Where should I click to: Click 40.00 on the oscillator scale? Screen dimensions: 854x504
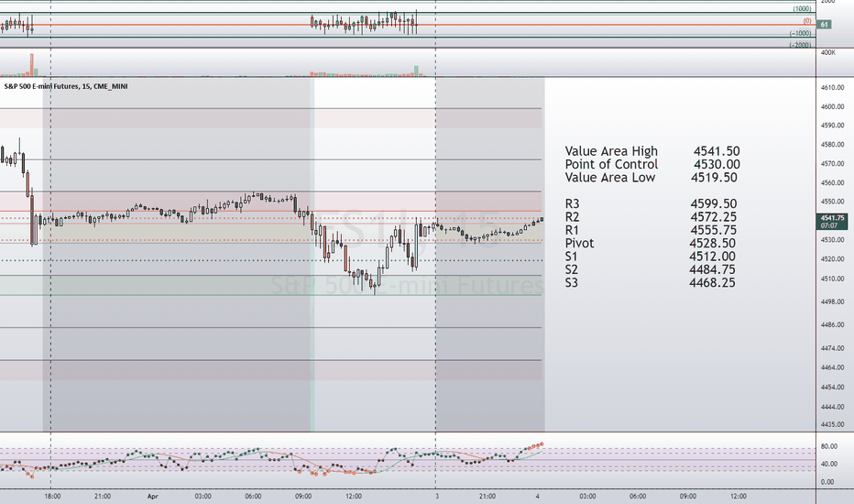(x=829, y=465)
